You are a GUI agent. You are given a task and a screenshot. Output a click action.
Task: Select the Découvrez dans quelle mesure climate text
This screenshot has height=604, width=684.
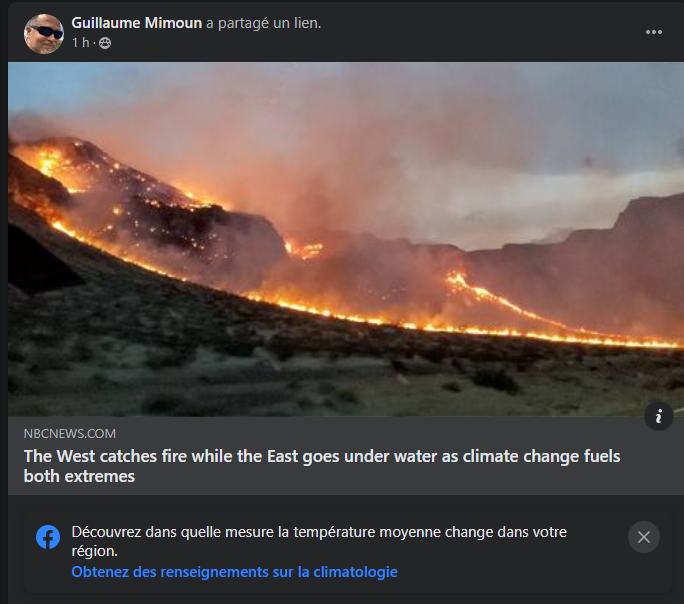coord(319,541)
